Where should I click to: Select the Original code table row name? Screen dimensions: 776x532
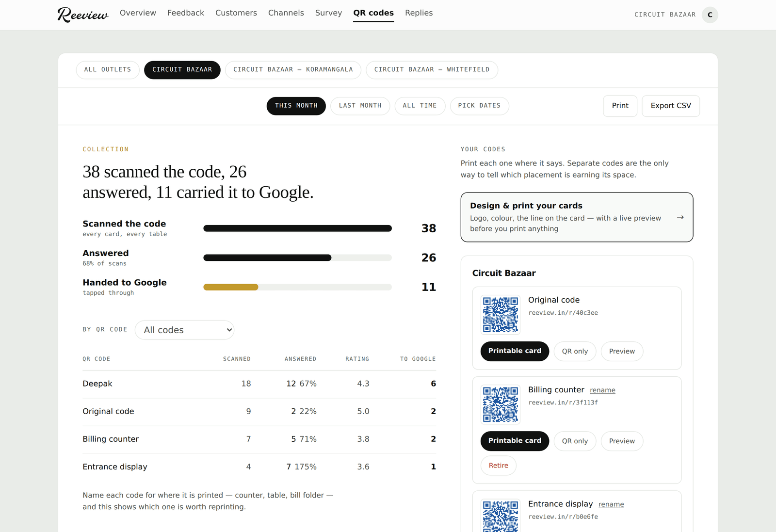108,411
